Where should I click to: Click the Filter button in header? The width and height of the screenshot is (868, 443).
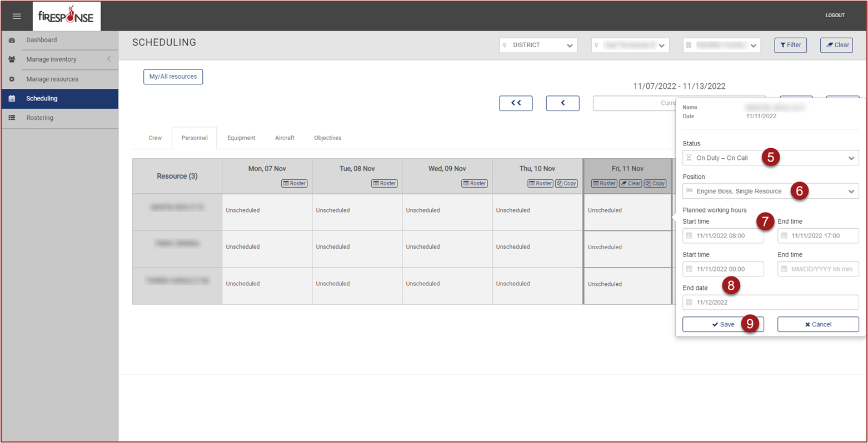[790, 46]
